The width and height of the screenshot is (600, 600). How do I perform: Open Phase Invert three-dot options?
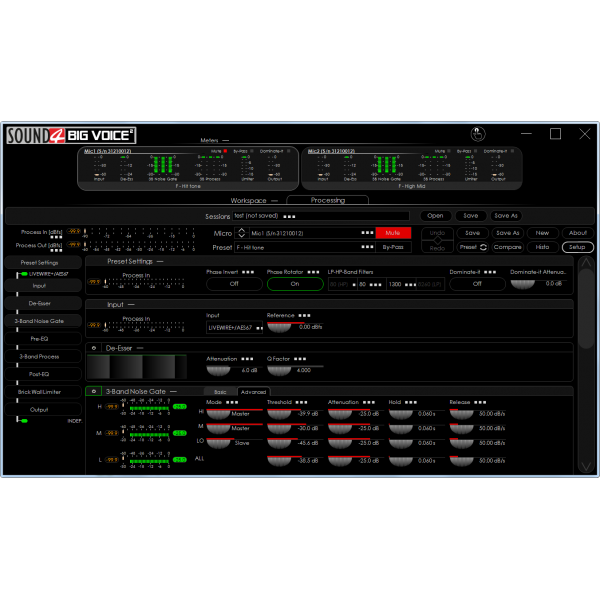click(x=248, y=272)
